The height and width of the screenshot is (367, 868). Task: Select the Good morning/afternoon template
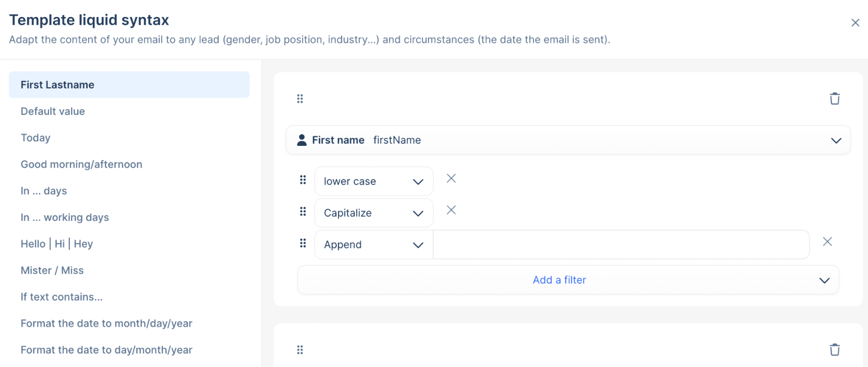[x=82, y=165]
